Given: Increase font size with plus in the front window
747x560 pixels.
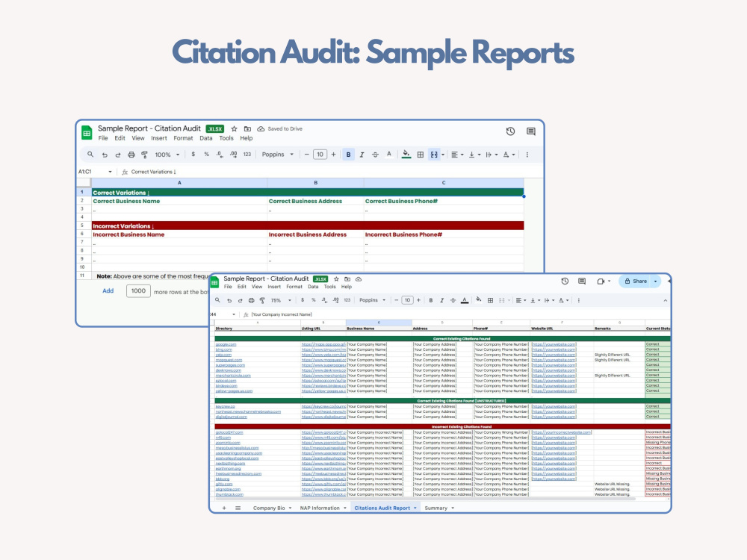Looking at the screenshot, I should (x=418, y=300).
